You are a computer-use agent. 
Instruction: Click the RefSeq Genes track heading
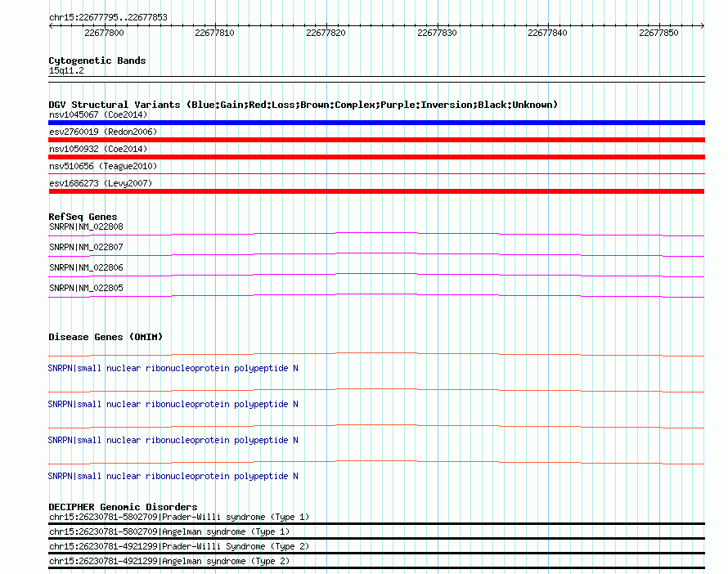pyautogui.click(x=83, y=217)
